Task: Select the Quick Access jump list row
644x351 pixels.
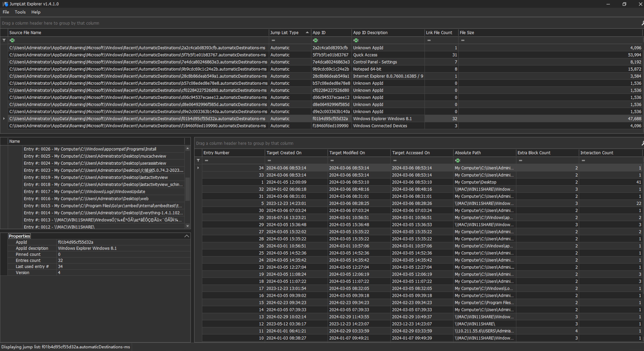Action: pyautogui.click(x=365, y=55)
